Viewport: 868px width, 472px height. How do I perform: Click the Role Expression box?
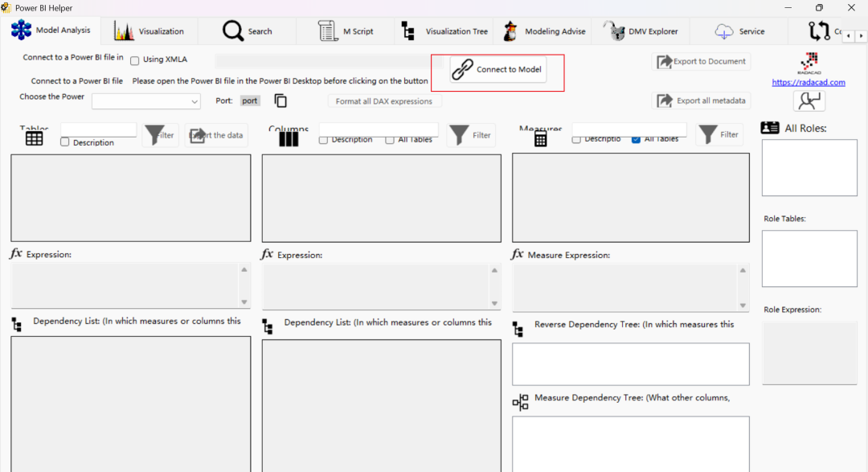809,353
